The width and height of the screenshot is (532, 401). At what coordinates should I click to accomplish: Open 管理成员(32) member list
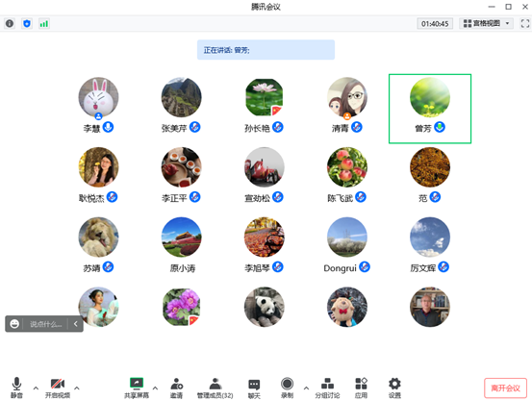pyautogui.click(x=215, y=388)
